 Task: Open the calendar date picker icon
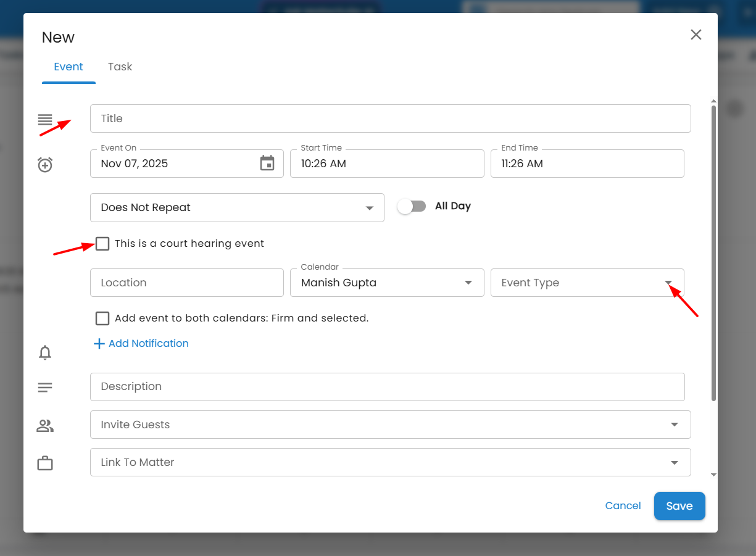pyautogui.click(x=267, y=164)
